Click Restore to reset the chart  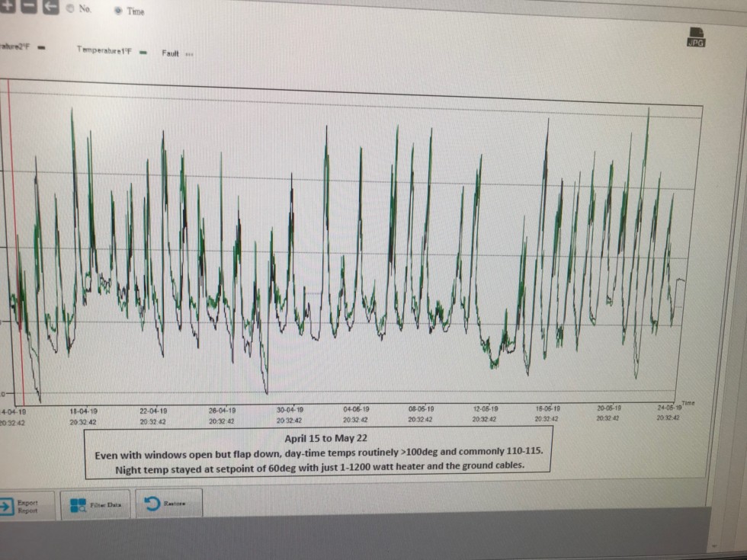point(168,504)
